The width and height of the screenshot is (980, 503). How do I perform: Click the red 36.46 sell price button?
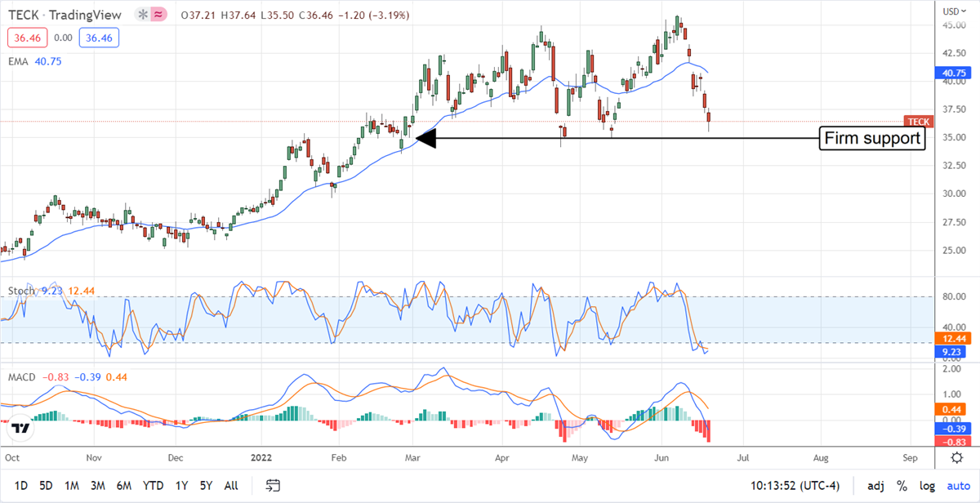(x=26, y=38)
